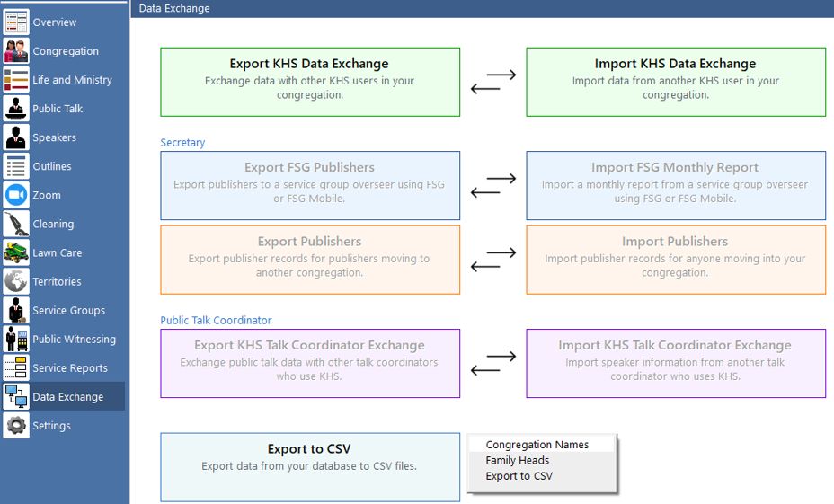Click the Export to CSV tile
Image resolution: width=834 pixels, height=504 pixels.
point(310,467)
